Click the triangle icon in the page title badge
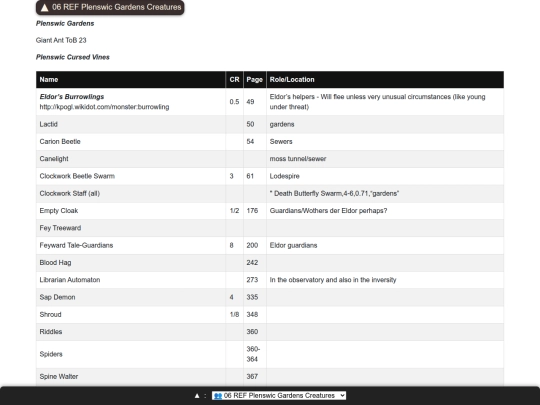This screenshot has width=540, height=405. tap(44, 8)
